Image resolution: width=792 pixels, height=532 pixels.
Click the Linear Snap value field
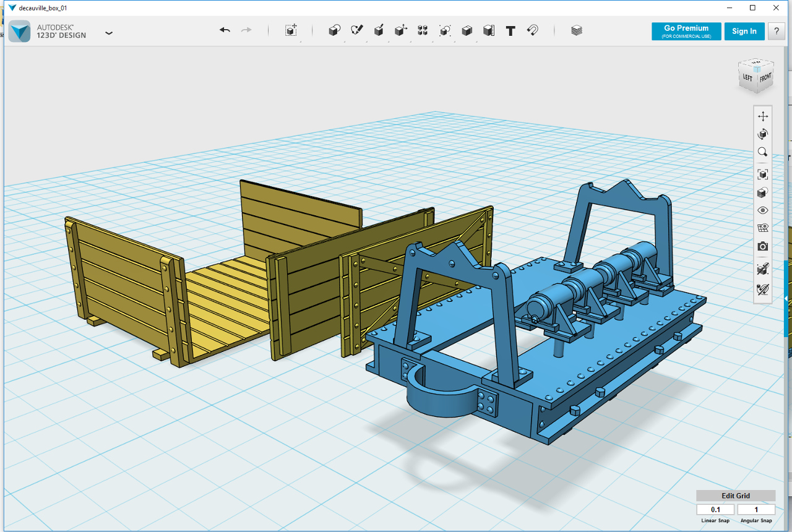click(x=715, y=510)
